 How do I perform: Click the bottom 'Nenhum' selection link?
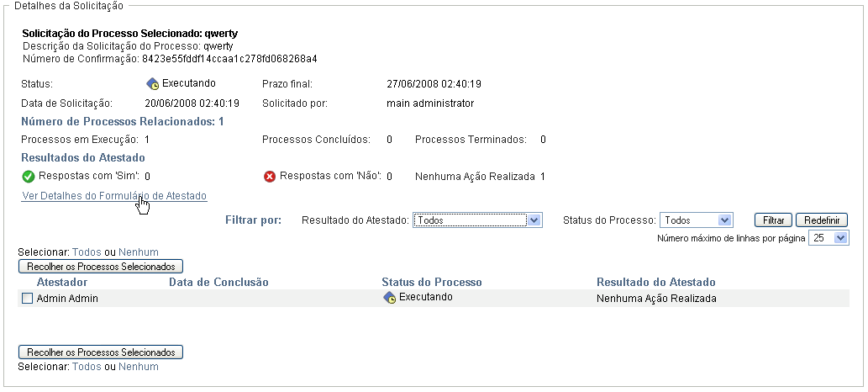(139, 367)
